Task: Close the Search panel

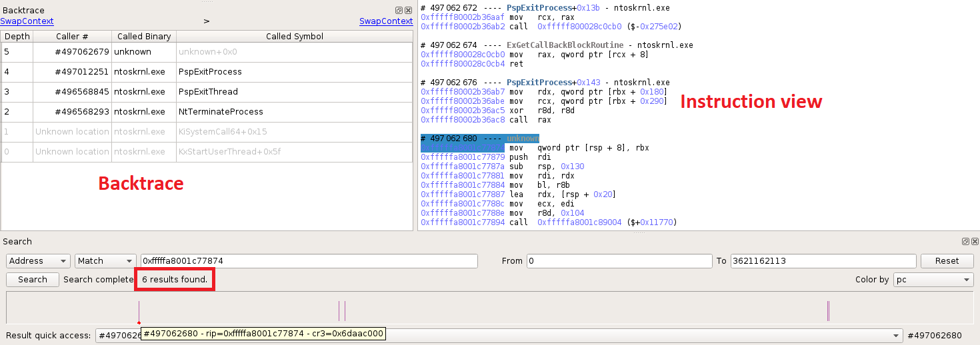Action: 974,242
